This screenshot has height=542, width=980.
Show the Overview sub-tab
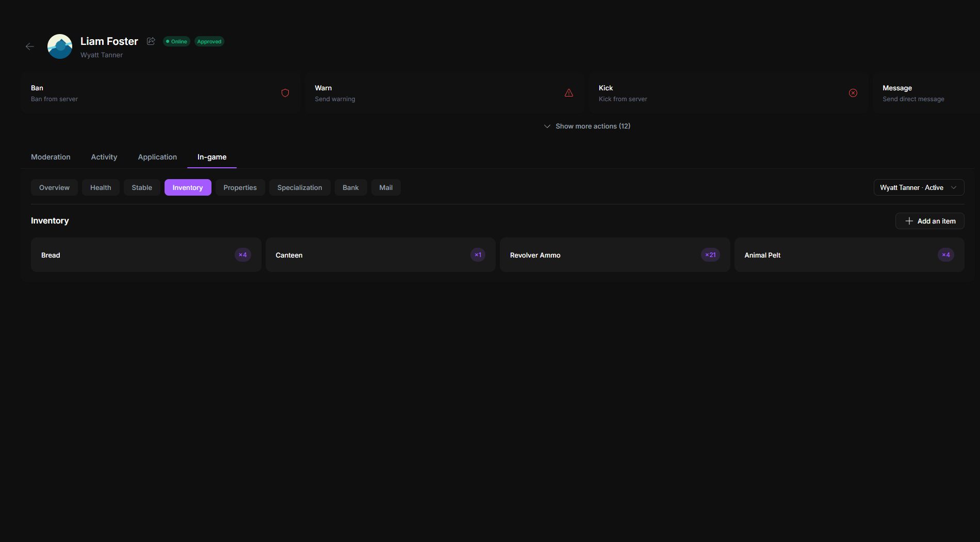[54, 187]
